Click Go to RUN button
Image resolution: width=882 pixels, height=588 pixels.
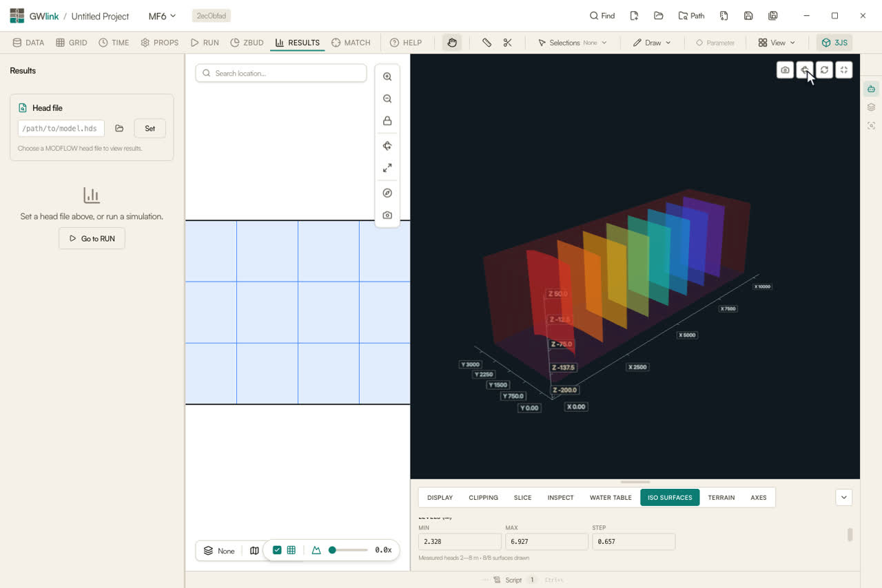pyautogui.click(x=92, y=238)
